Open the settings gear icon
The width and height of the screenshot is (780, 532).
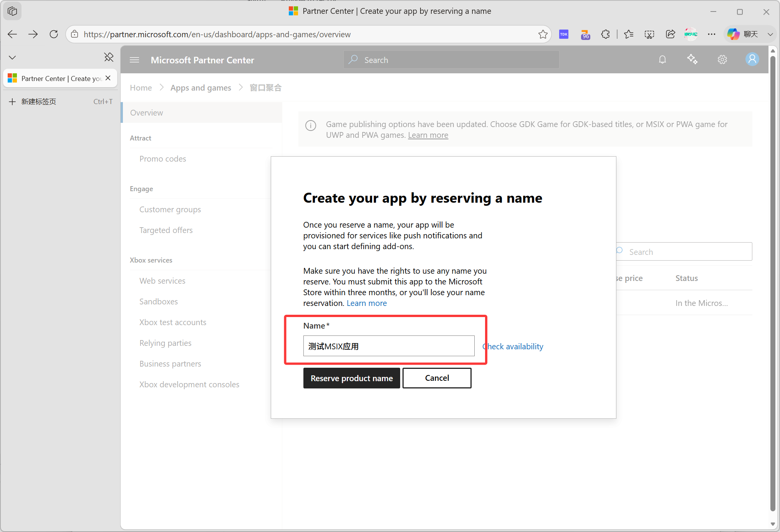pos(722,59)
